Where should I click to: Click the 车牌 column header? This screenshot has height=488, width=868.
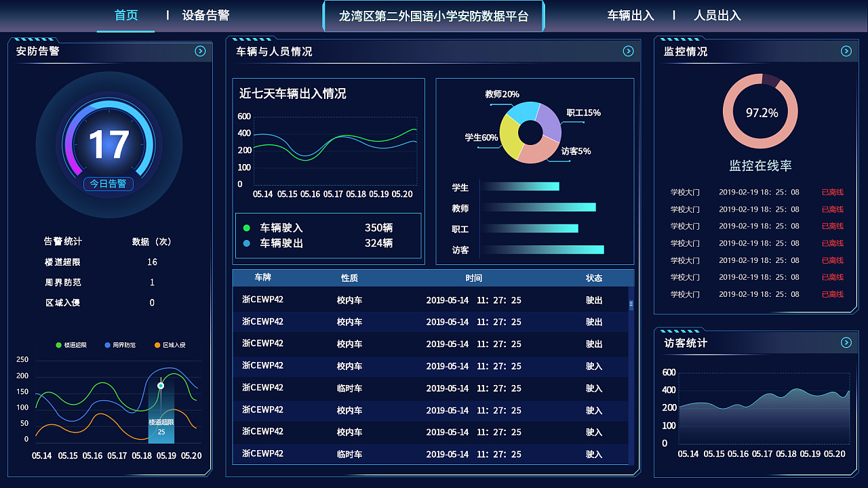click(x=263, y=278)
